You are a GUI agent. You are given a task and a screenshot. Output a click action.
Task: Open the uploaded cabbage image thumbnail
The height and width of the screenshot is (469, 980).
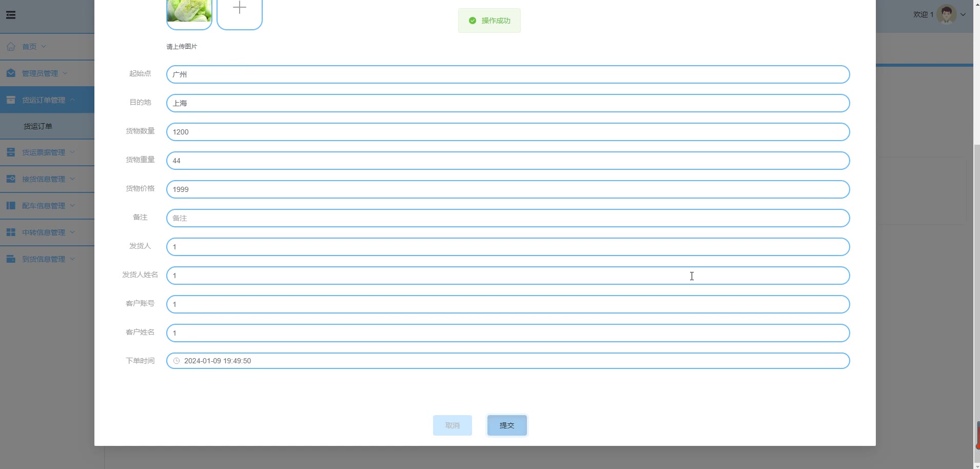189,11
